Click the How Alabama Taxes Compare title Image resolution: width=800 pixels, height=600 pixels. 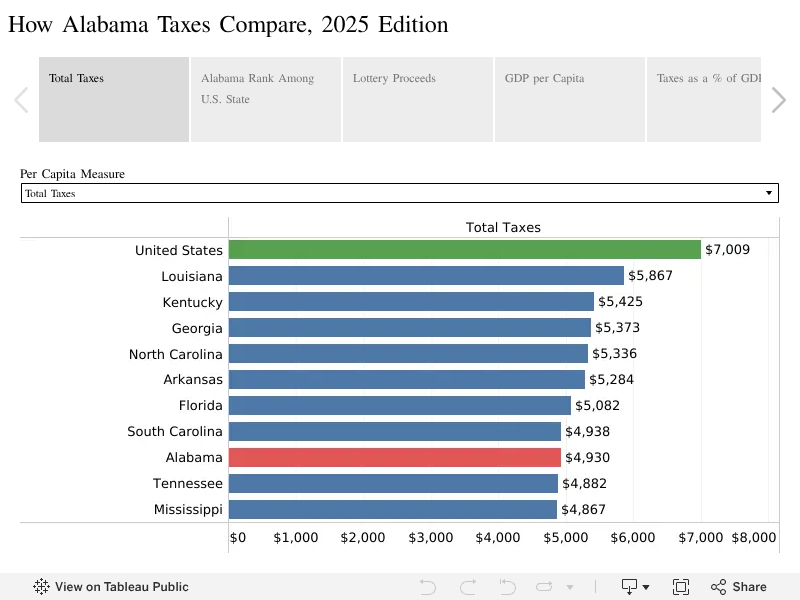pyautogui.click(x=228, y=24)
